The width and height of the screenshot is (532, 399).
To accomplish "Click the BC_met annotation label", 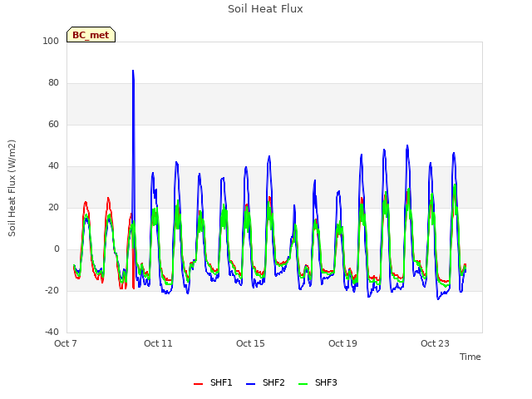I will click(x=91, y=35).
